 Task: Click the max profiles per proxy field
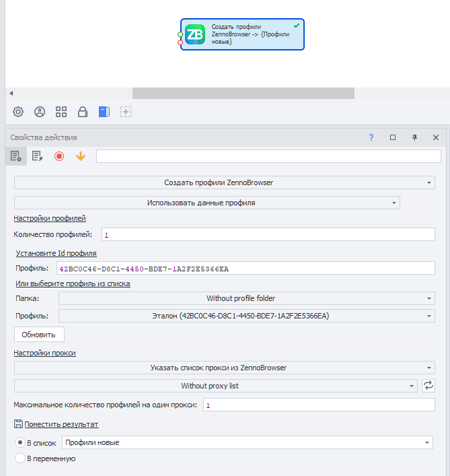pos(319,405)
